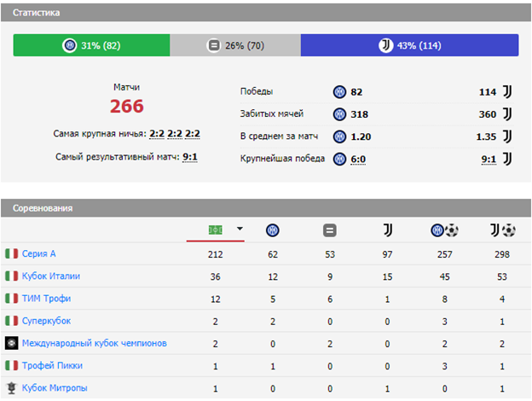This screenshot has height=401, width=532.
Task: Click Juventus logo in the Победы row
Action: click(507, 92)
